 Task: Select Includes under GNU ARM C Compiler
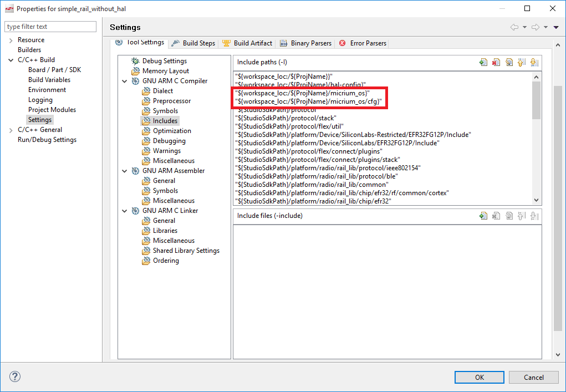click(x=165, y=121)
